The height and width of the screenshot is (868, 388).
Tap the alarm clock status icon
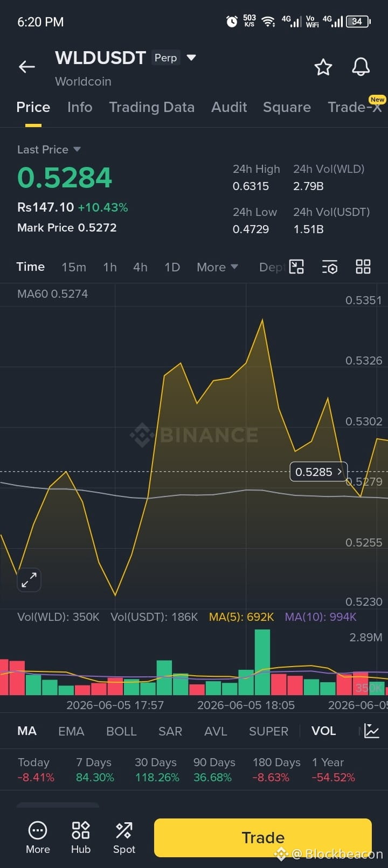[x=232, y=22]
